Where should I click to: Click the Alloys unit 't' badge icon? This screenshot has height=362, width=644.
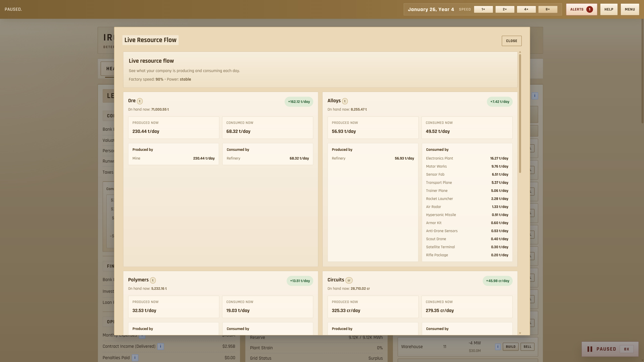(345, 101)
